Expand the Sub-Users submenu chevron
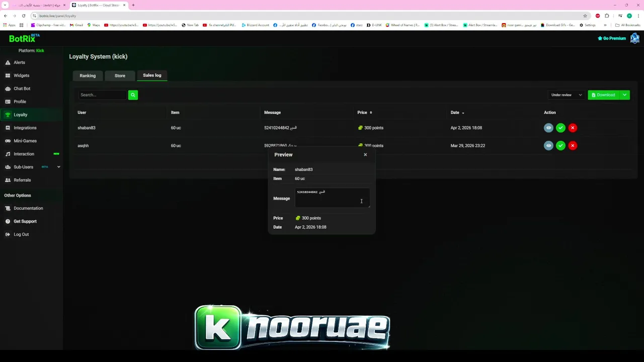Screen dimensions: 644x362 click(x=58, y=167)
